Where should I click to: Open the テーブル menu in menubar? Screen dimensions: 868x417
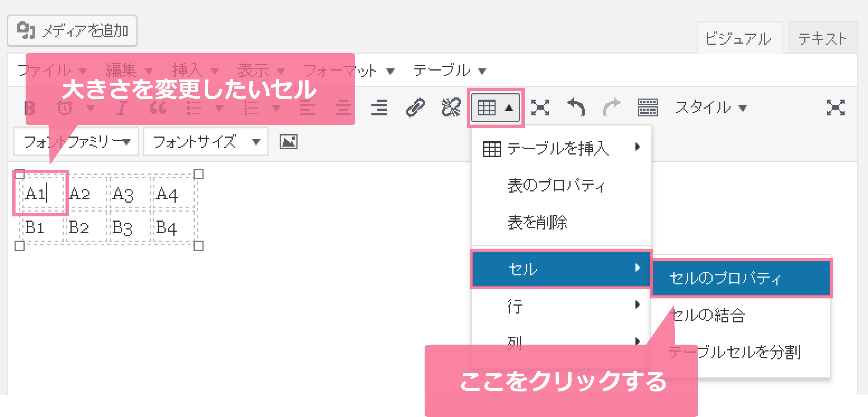tap(449, 70)
